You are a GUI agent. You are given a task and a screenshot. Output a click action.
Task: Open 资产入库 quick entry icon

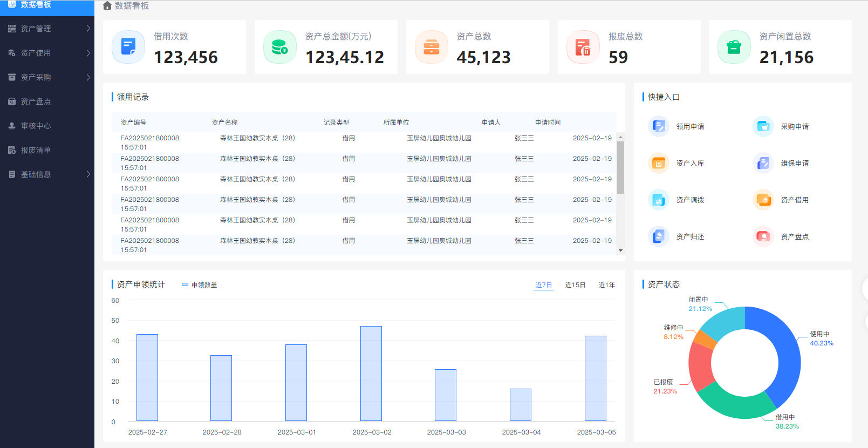coord(659,163)
